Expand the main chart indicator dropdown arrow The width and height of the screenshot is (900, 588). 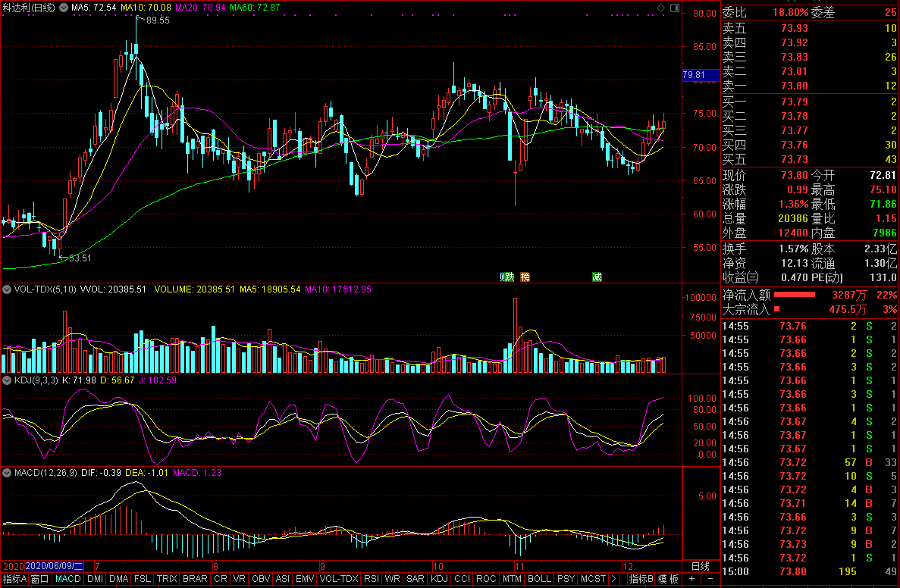tap(63, 8)
